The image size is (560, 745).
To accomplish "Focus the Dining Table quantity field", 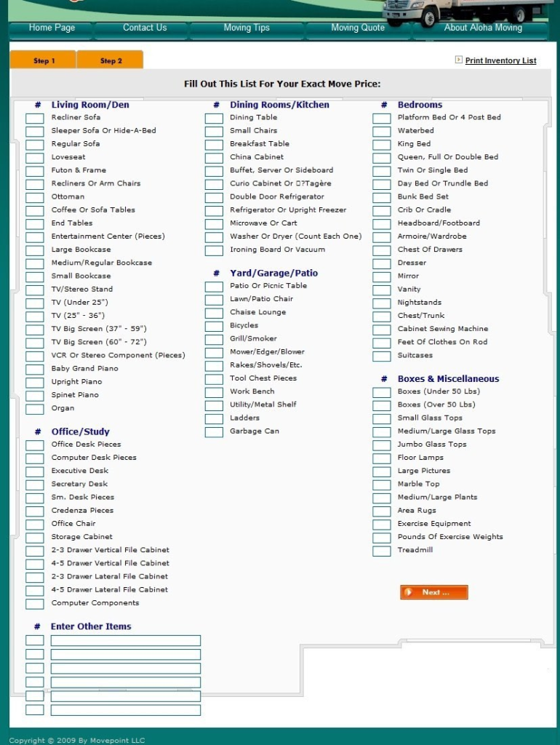I will pos(214,119).
